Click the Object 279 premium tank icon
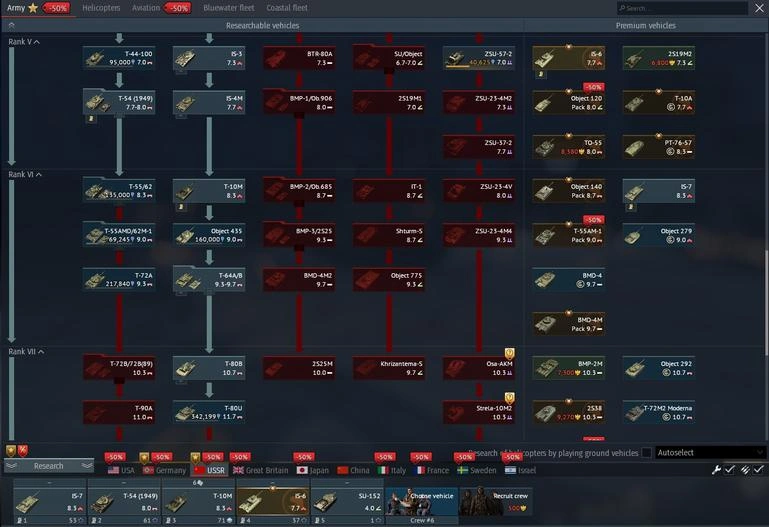Image resolution: width=769 pixels, height=527 pixels. coord(633,236)
